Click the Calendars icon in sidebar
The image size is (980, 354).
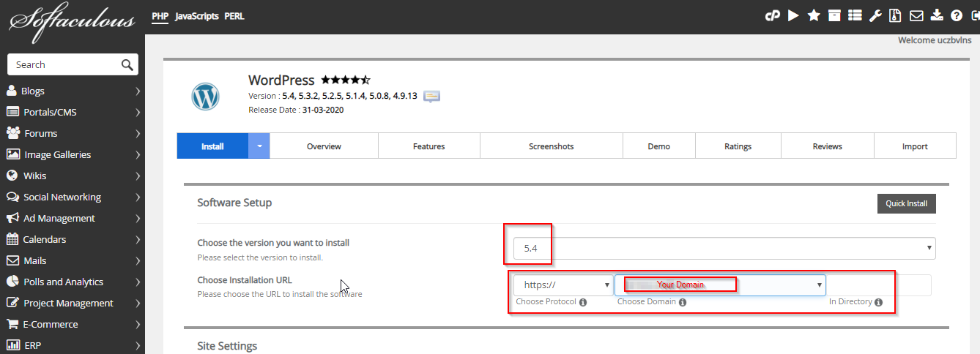coord(12,239)
